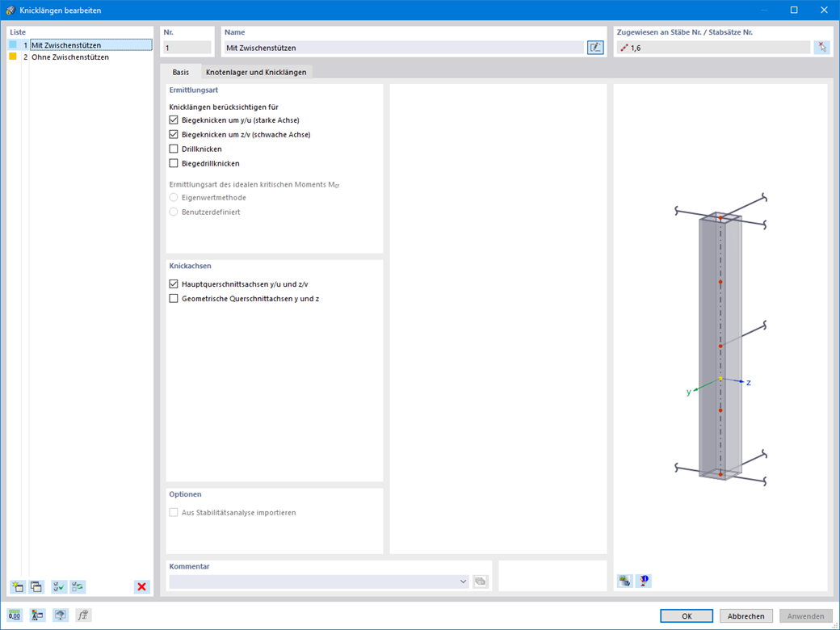This screenshot has width=840, height=630.
Task: Confirm the dialog with OK
Action: click(686, 615)
